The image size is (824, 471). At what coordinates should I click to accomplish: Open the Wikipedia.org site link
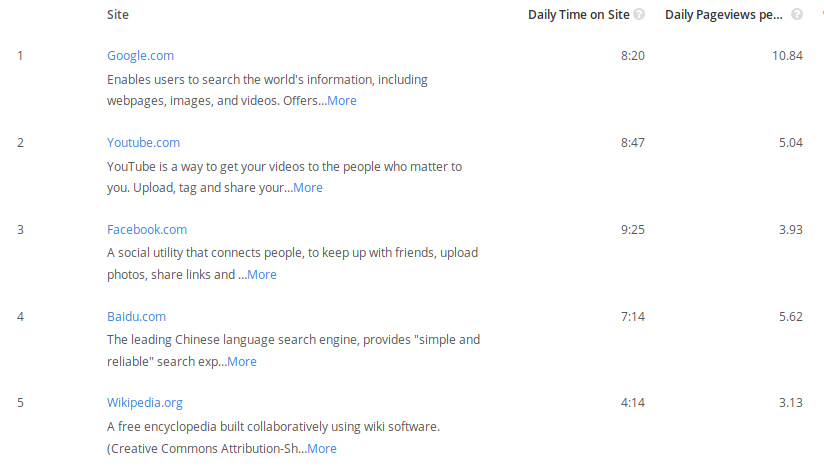[x=145, y=403]
